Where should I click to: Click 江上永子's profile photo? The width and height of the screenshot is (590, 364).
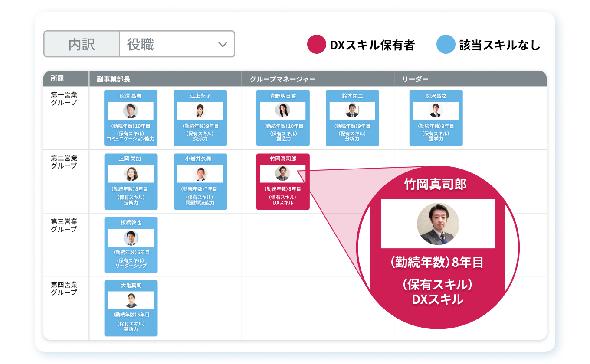click(x=200, y=111)
